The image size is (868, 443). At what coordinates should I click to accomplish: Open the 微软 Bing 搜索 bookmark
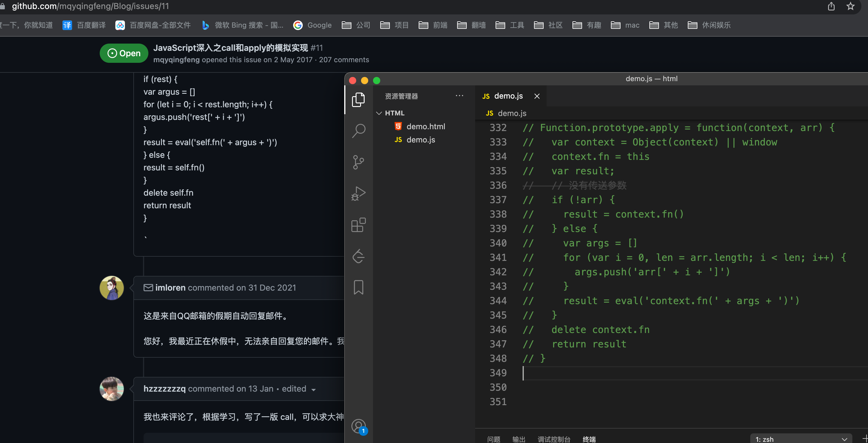pos(242,25)
